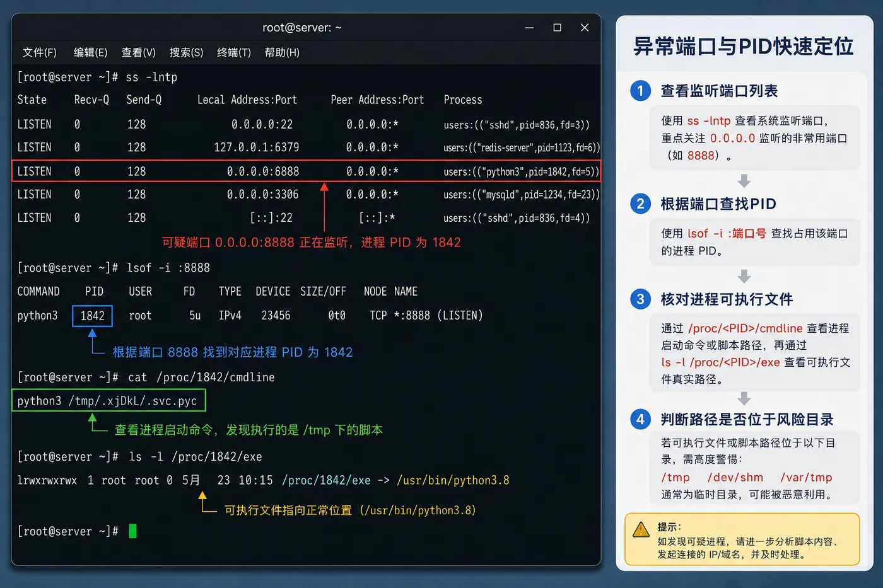
Task: Click step heading '根据端口查找PID'
Action: [718, 204]
